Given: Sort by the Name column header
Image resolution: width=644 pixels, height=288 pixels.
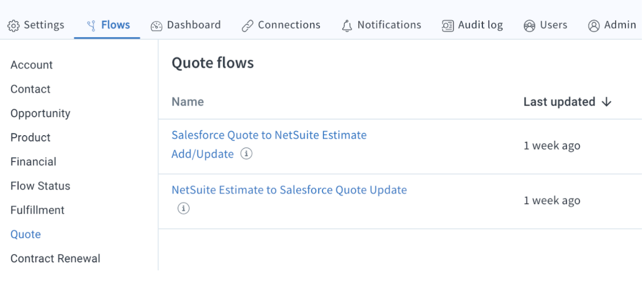Looking at the screenshot, I should (x=187, y=102).
